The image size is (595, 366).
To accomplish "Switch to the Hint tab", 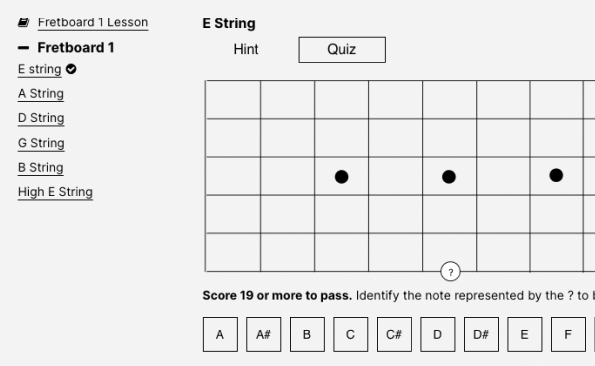I will [x=246, y=49].
